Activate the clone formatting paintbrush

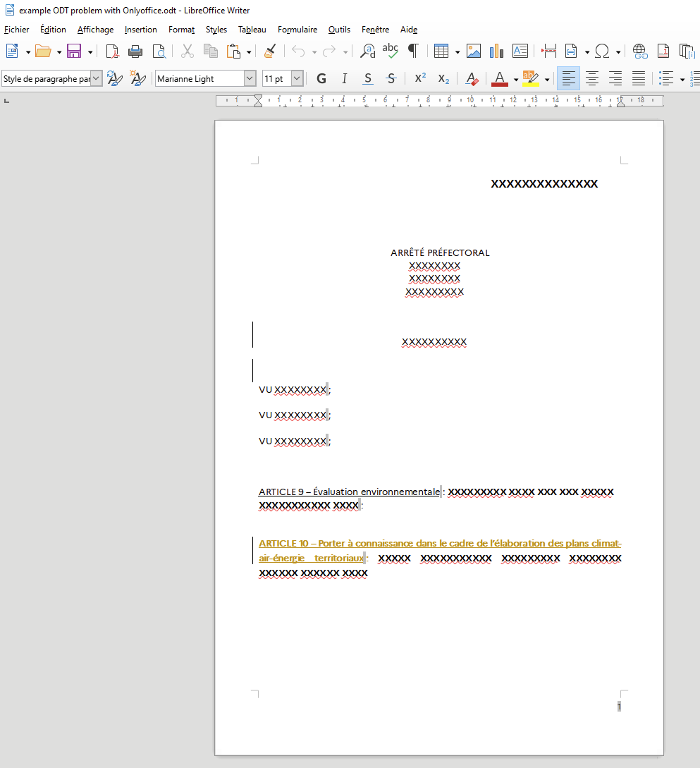(x=270, y=51)
